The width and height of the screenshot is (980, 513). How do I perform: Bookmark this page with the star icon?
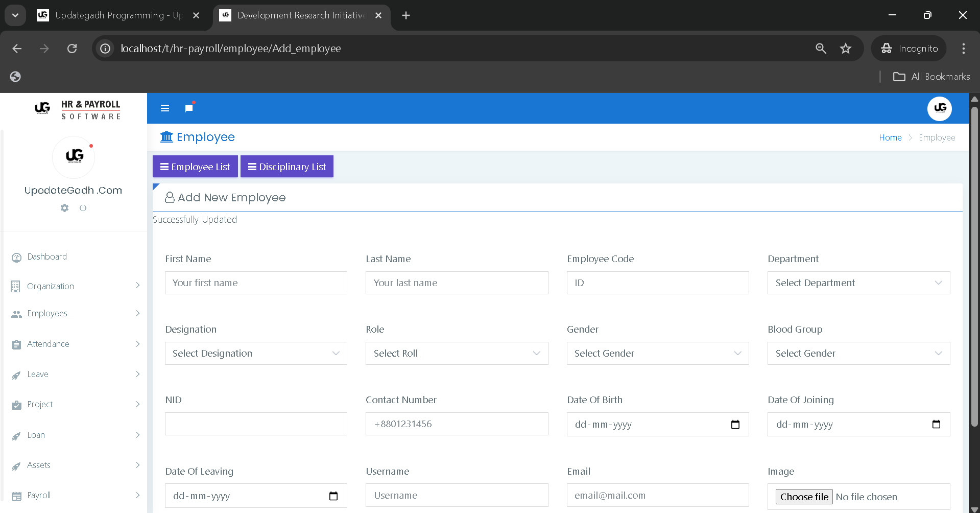pos(846,49)
